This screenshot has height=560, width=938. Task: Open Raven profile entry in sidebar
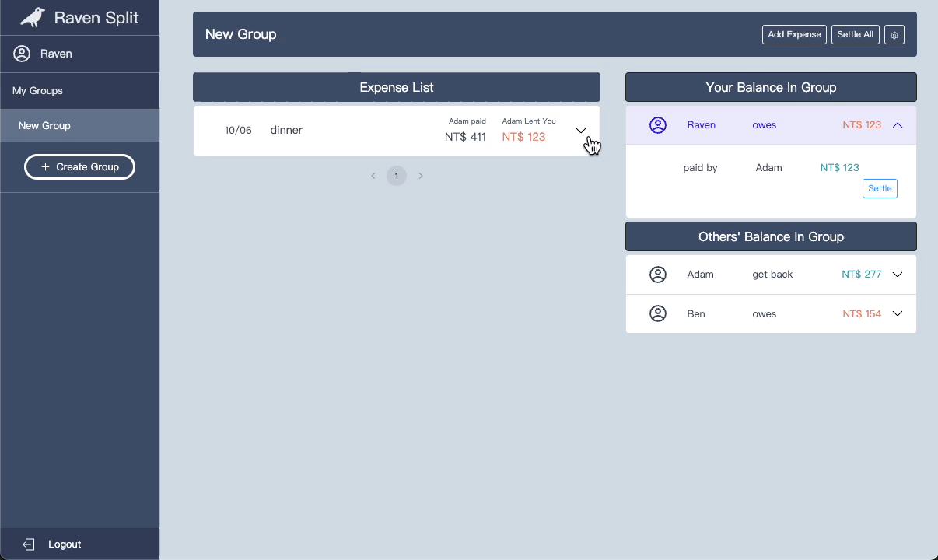click(79, 54)
